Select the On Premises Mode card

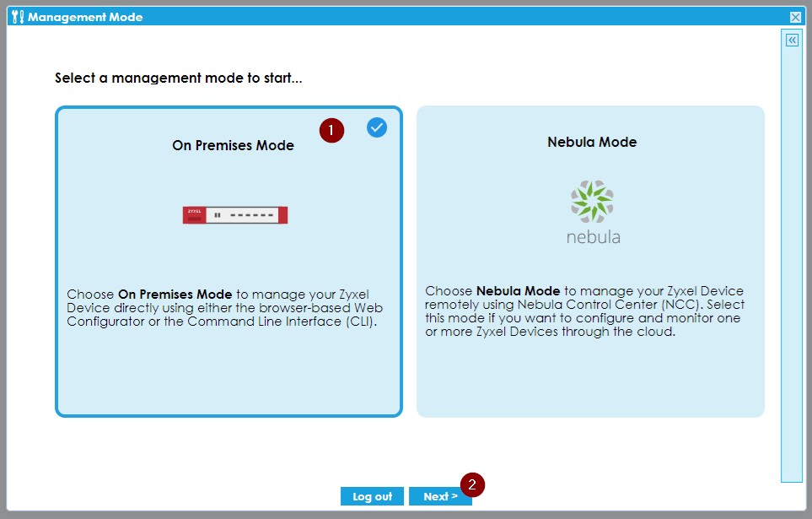(x=229, y=371)
